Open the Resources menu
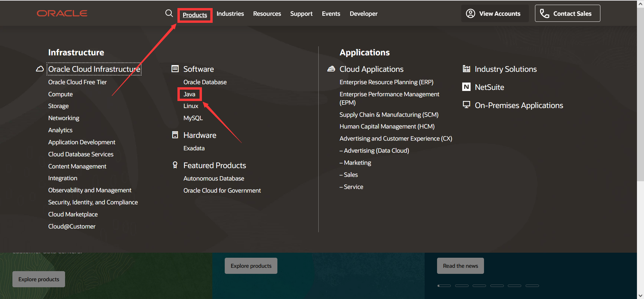 click(267, 14)
